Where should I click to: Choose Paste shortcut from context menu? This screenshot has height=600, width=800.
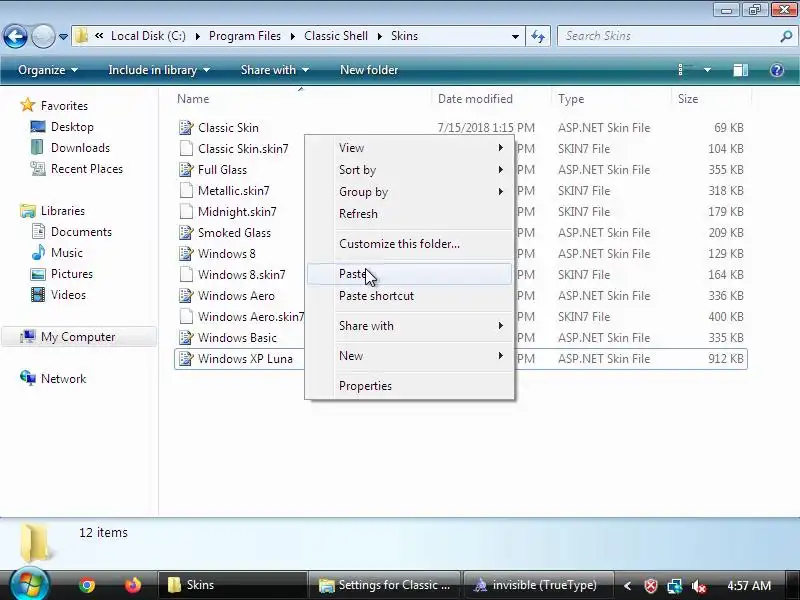[409, 296]
